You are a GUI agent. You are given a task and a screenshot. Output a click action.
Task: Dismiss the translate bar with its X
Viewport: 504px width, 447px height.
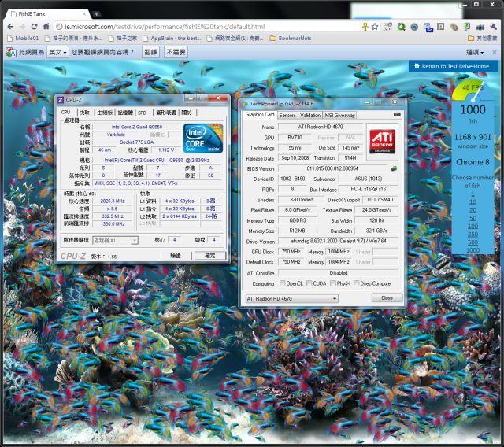495,52
